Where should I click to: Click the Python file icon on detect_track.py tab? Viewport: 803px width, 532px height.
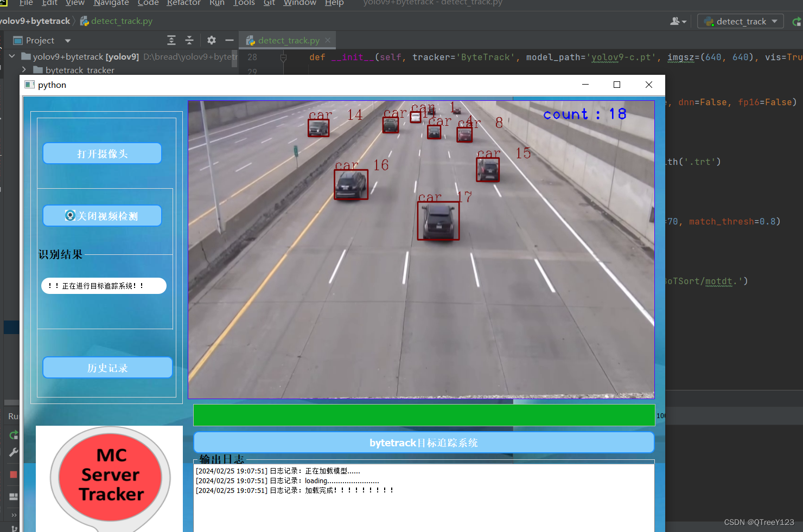(x=250, y=40)
